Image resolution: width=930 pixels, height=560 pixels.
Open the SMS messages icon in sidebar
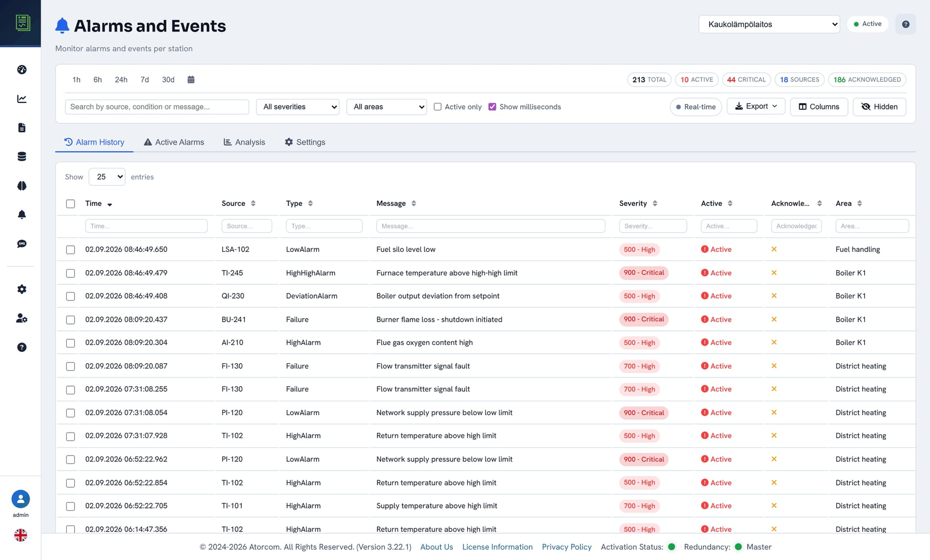click(22, 243)
